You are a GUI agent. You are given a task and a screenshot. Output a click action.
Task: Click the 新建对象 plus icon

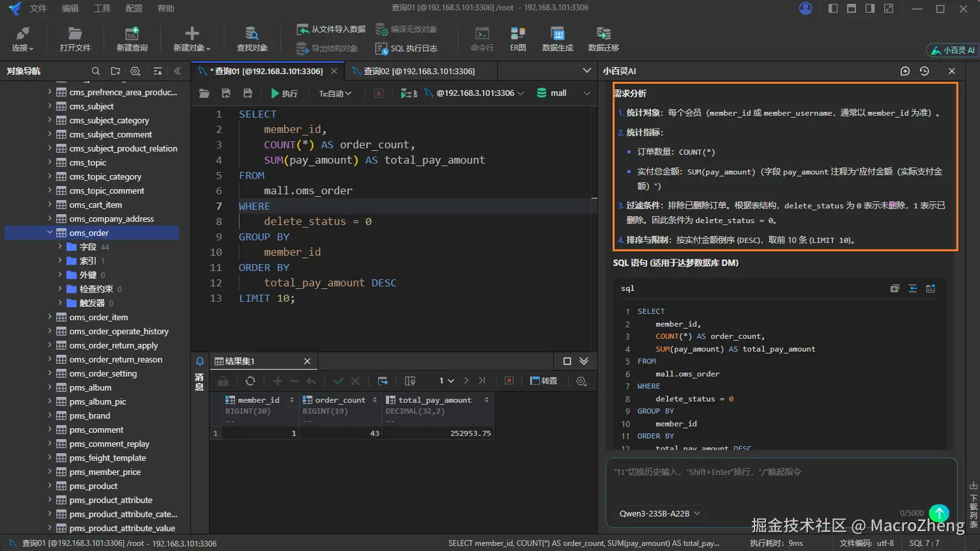[192, 33]
